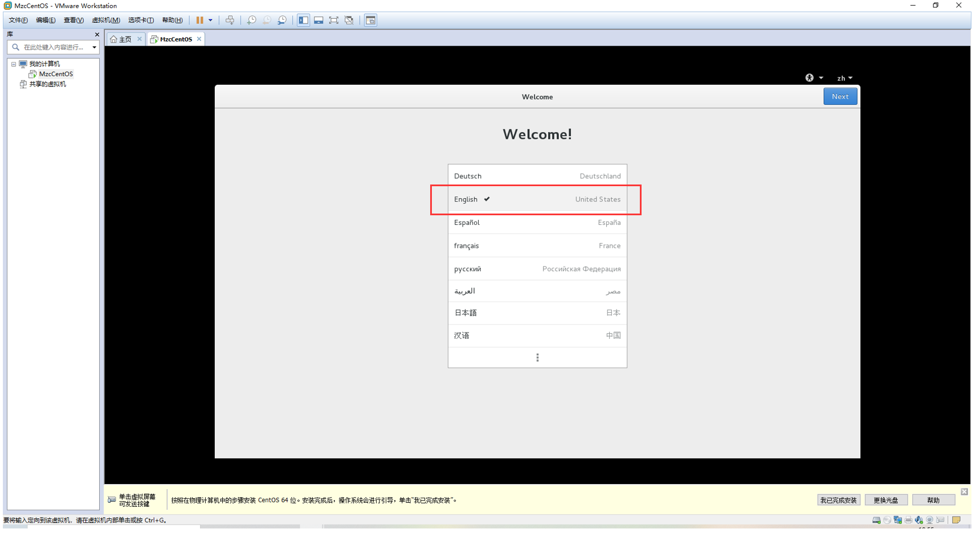The height and width of the screenshot is (537, 980).
Task: Open the power options arrow beside pause
Action: click(x=211, y=21)
